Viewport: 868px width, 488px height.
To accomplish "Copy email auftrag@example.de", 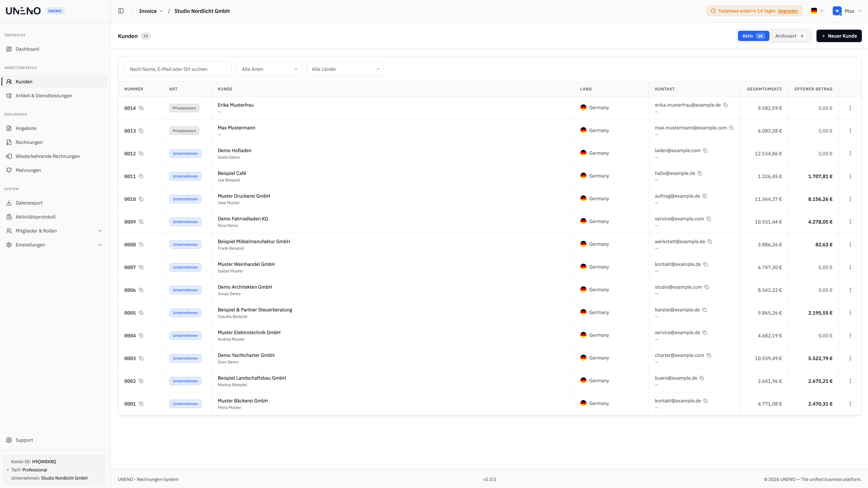I will pos(705,196).
